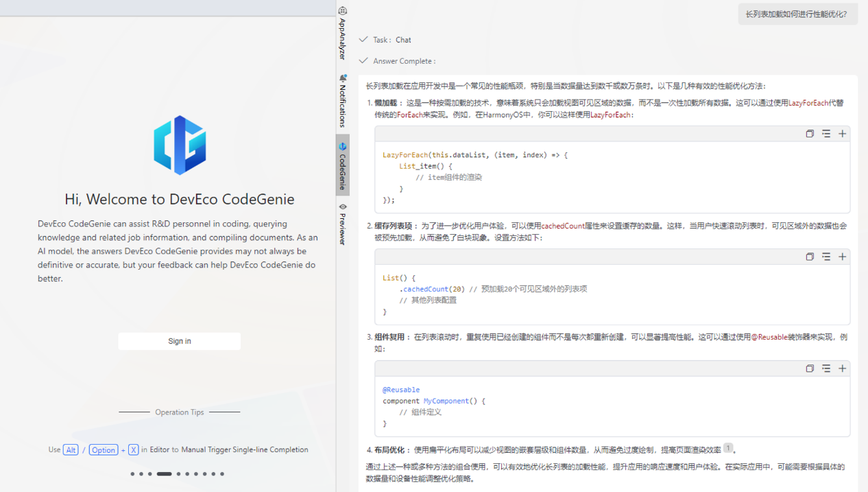This screenshot has height=492, width=868.
Task: Click plus icon on cachedCount code block
Action: (843, 257)
